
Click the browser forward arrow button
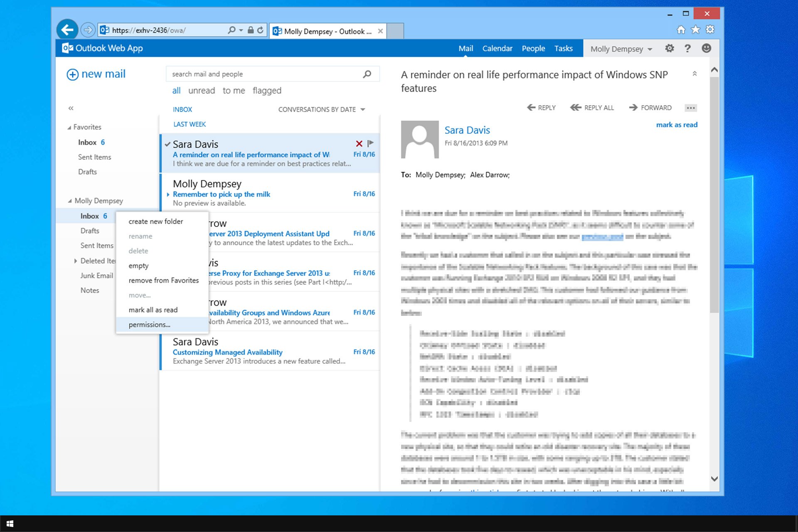88,30
